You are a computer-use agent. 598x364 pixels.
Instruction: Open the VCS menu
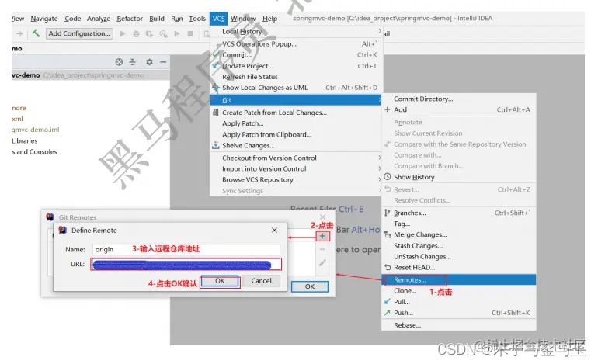(x=218, y=19)
